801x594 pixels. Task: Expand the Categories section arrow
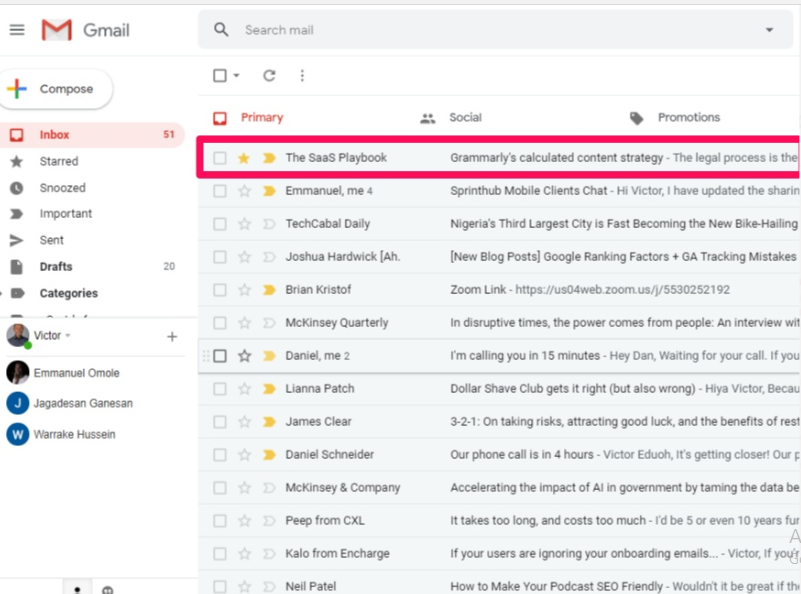click(2, 293)
